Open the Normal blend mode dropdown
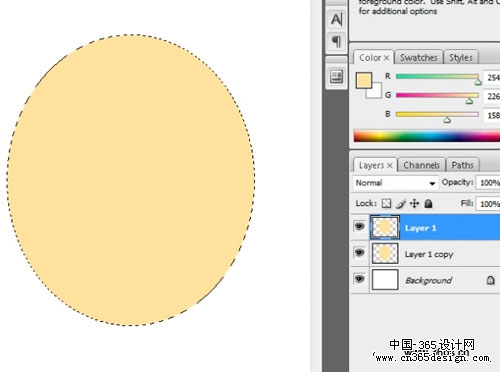 pos(395,183)
